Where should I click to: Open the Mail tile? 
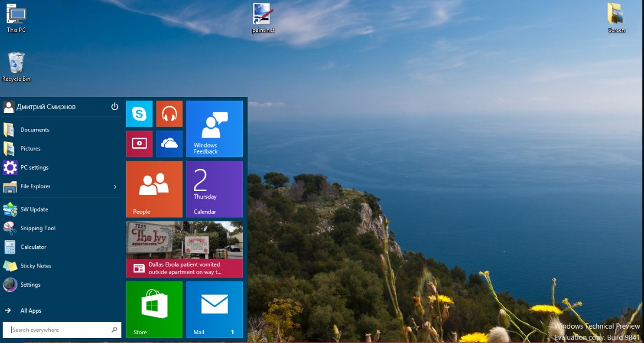tap(214, 309)
